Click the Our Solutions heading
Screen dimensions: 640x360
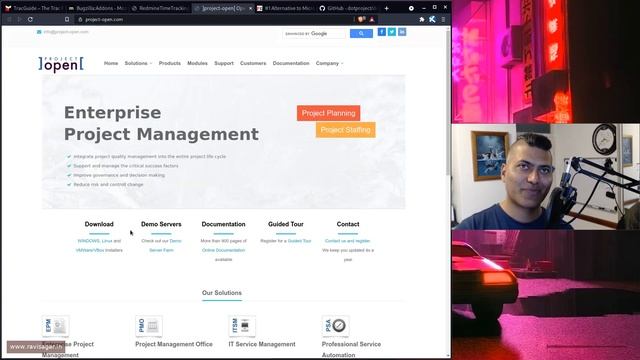point(222,293)
